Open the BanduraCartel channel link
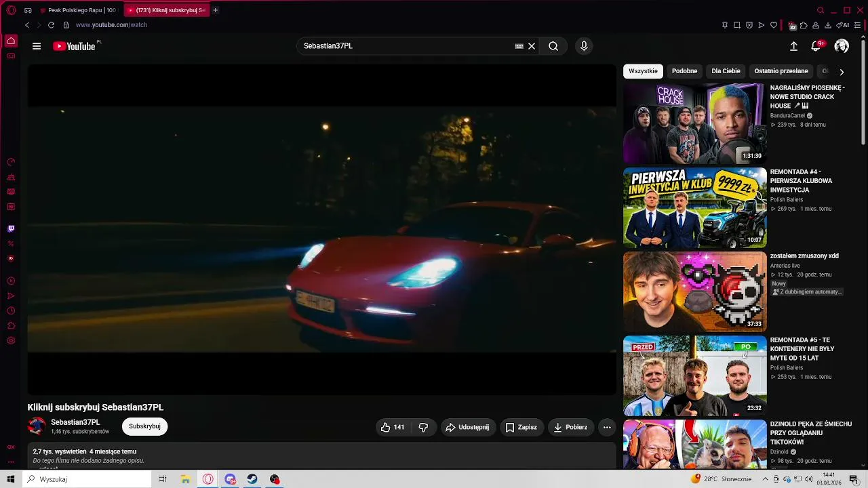Screen dimensions: 868x488 click(787, 116)
